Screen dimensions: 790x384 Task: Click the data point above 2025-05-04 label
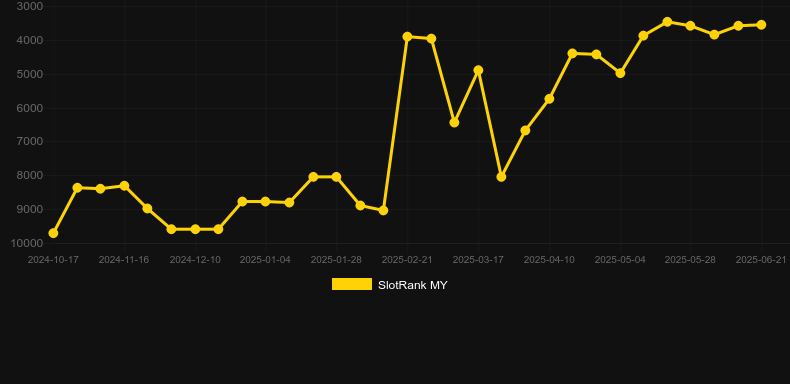(x=620, y=73)
